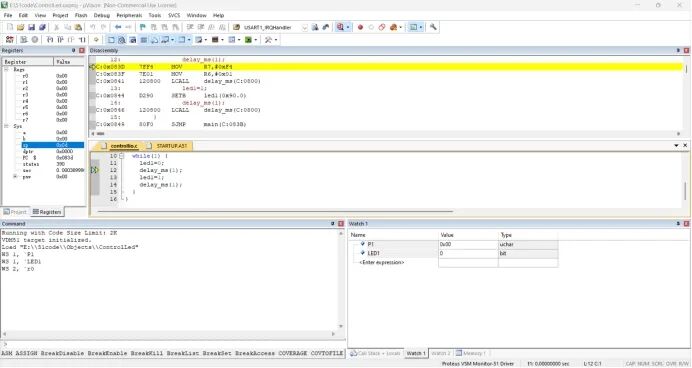Click the Open file icon
This screenshot has width=692, height=368.
click(x=21, y=27)
